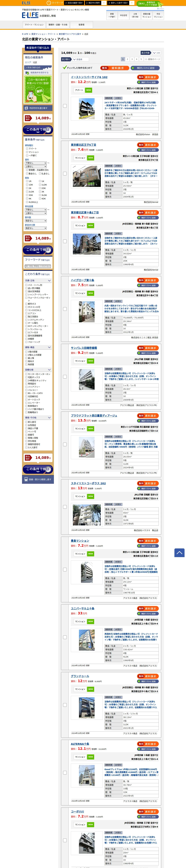Open the 駐車場 tab

(81, 25)
